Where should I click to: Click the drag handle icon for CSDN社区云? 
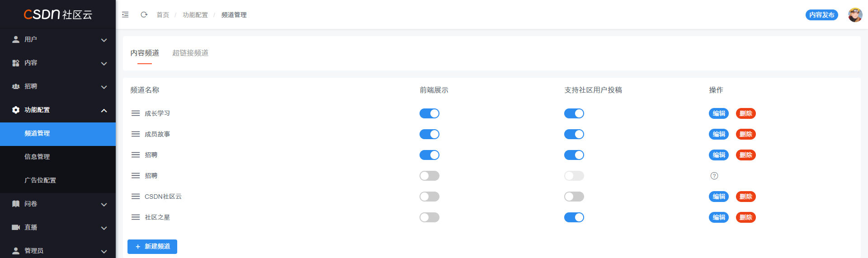point(136,197)
